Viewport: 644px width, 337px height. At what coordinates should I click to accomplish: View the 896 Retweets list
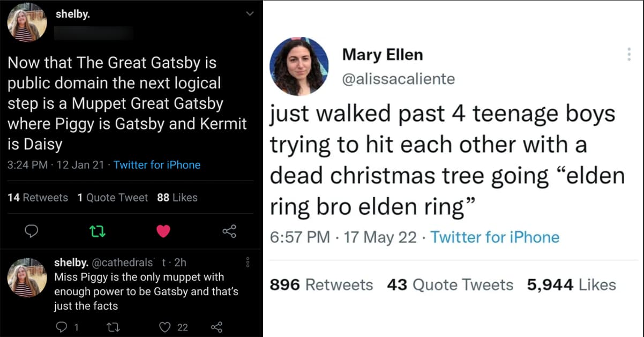tap(321, 284)
